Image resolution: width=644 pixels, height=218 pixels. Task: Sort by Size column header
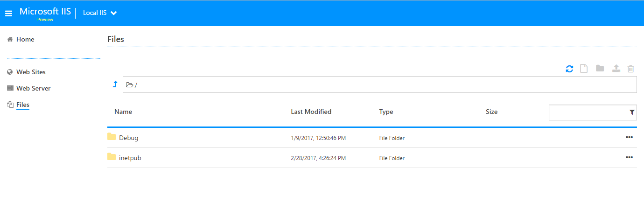(x=491, y=112)
